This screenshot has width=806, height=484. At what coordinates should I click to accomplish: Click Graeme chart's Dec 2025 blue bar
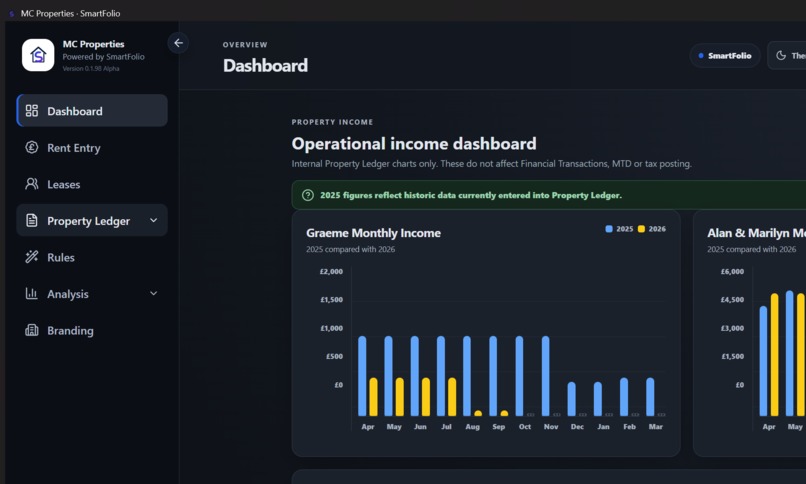click(x=572, y=399)
